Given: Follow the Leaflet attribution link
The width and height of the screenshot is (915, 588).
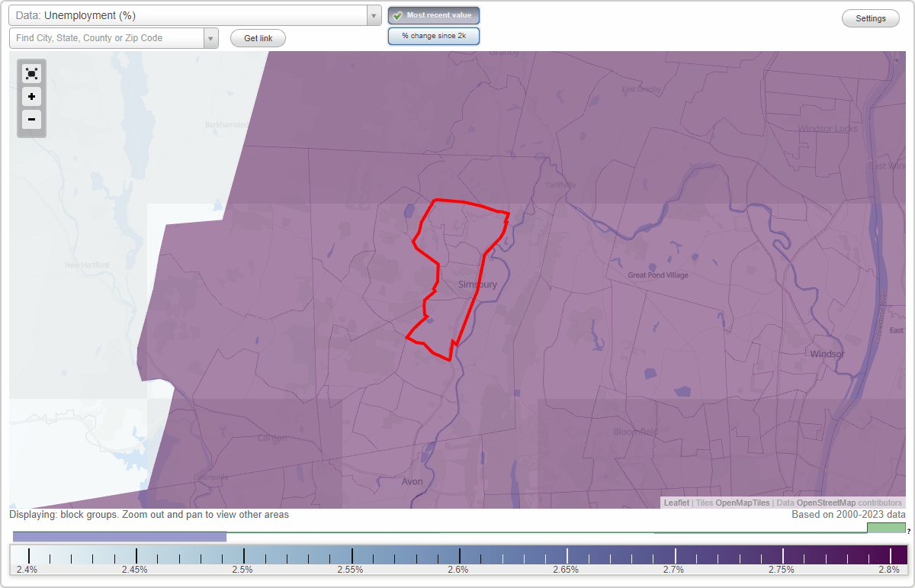Looking at the screenshot, I should tap(676, 503).
